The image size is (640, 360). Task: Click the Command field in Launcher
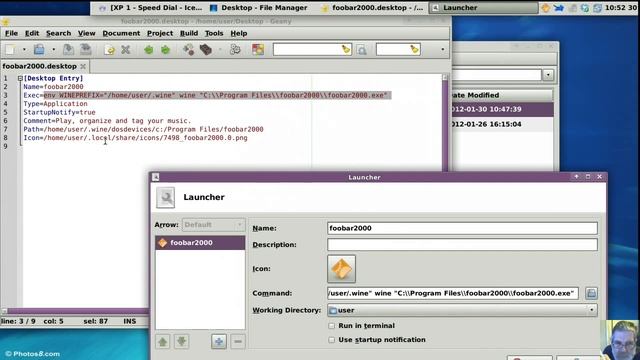(x=453, y=293)
